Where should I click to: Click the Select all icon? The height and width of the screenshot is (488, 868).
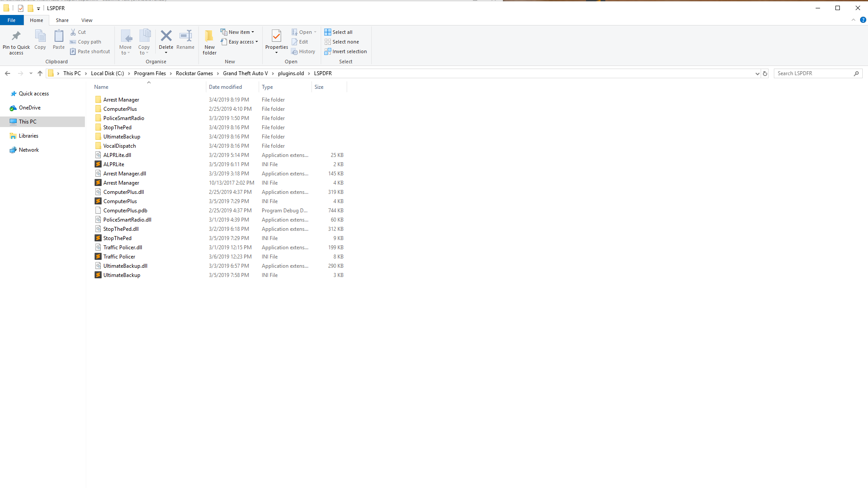(x=328, y=32)
